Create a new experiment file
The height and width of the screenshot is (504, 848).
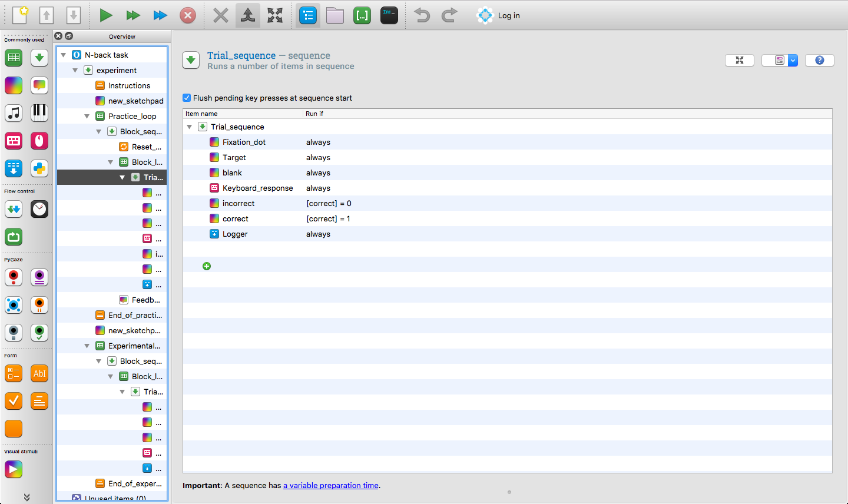click(x=20, y=15)
